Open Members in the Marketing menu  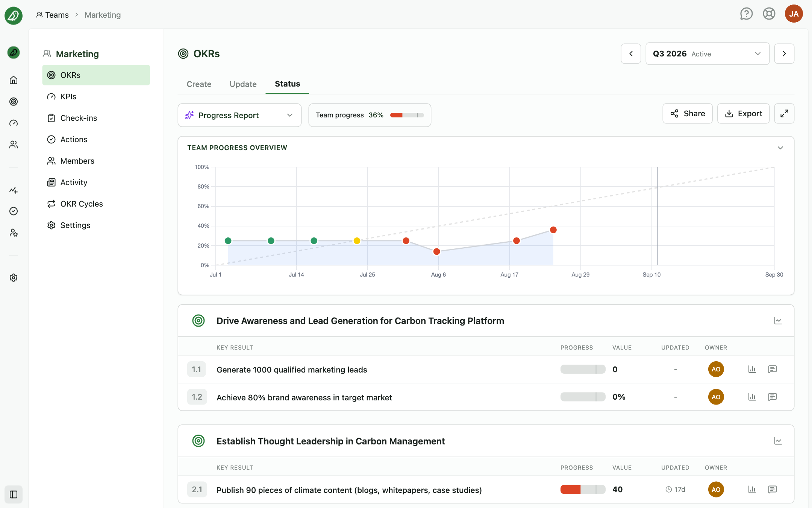click(96, 161)
